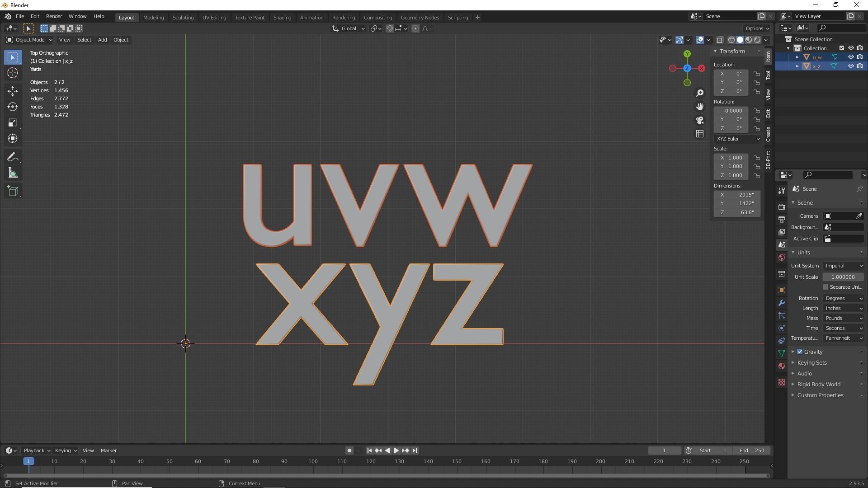This screenshot has height=488, width=868.
Task: Select the Add Cube tool
Action: tap(13, 191)
